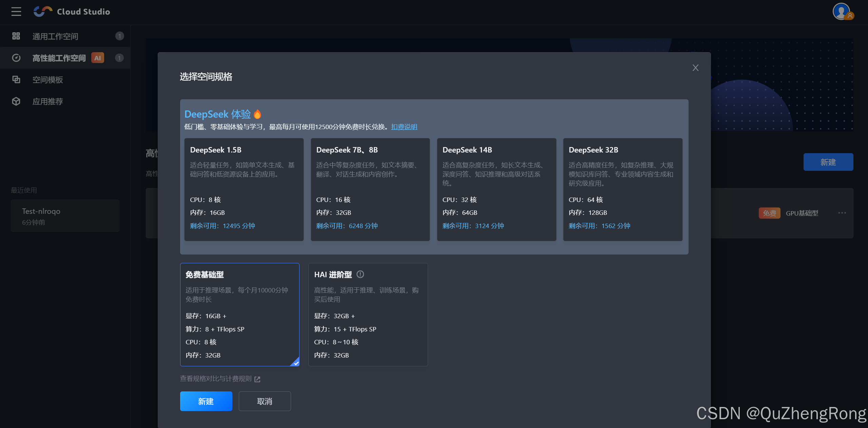
Task: Open the 扣费说明 link
Action: pyautogui.click(x=404, y=127)
